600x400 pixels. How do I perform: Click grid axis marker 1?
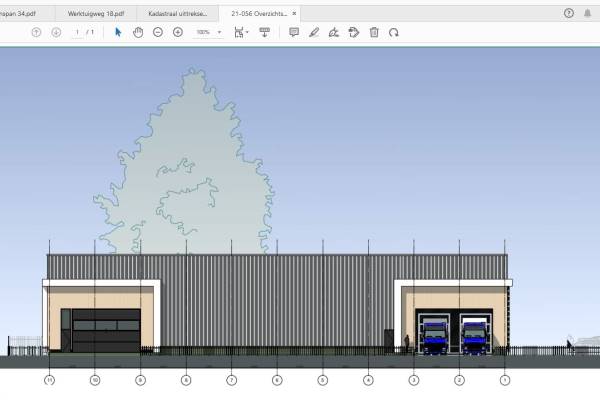(x=505, y=380)
